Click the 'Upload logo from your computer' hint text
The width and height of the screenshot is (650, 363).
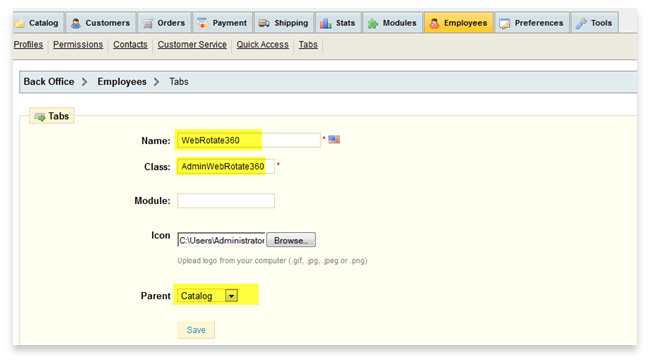(272, 261)
